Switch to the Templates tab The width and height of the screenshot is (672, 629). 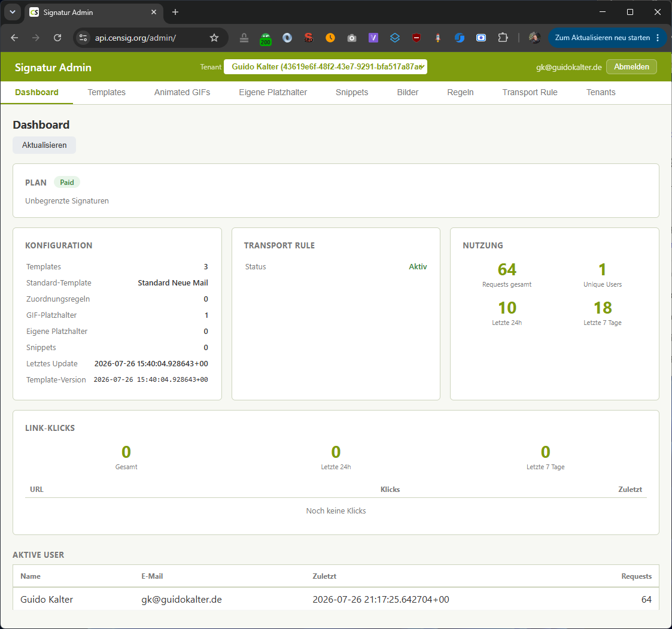pyautogui.click(x=107, y=92)
